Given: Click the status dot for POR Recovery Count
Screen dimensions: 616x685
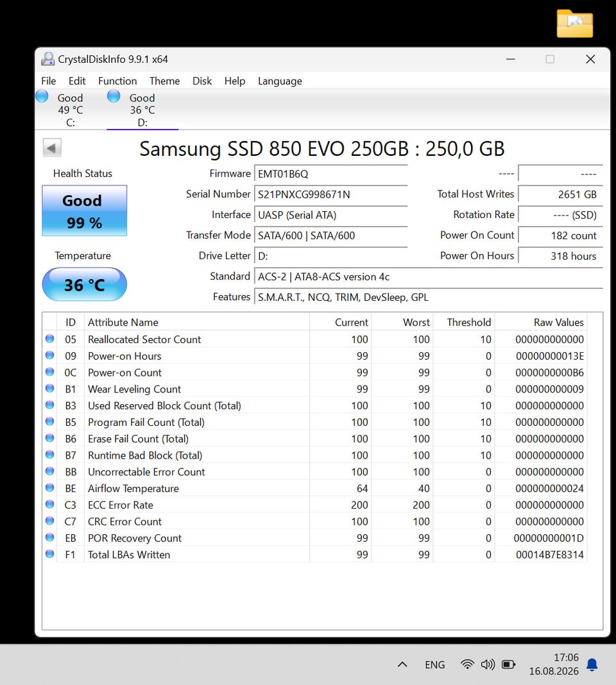Looking at the screenshot, I should click(x=50, y=537).
